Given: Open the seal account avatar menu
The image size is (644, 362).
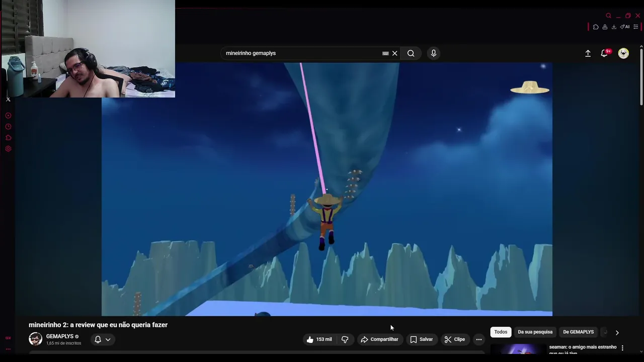Looking at the screenshot, I should (623, 53).
